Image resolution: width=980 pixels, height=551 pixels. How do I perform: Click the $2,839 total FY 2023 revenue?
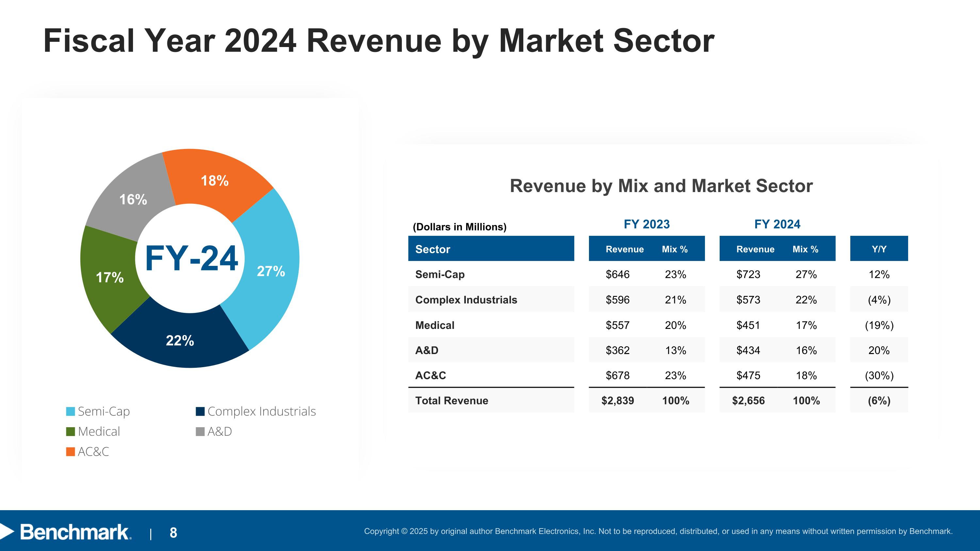[617, 401]
